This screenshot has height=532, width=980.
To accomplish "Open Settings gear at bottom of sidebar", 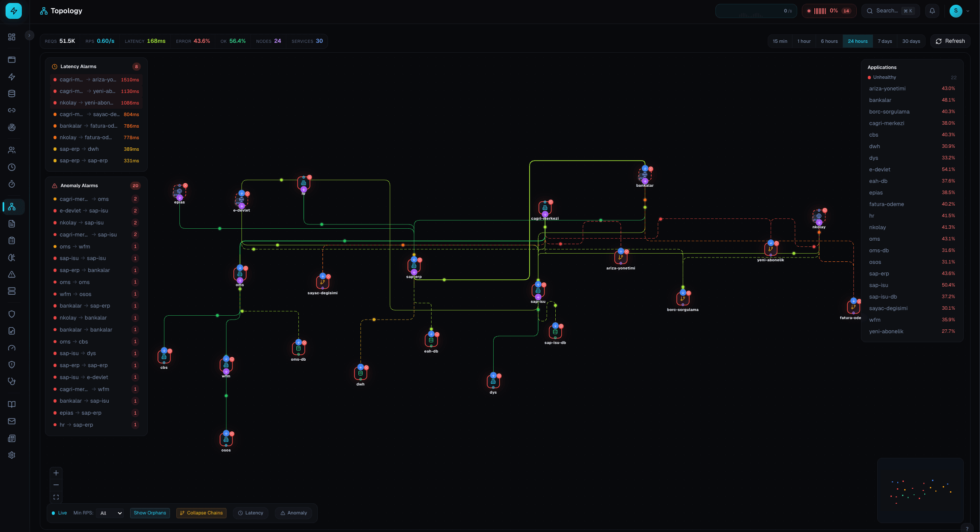I will (12, 455).
